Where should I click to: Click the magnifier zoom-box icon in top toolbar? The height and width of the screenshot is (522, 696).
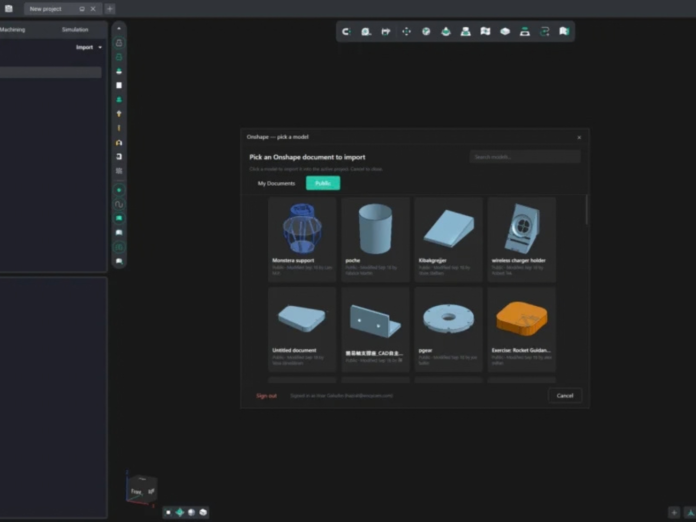pyautogui.click(x=366, y=32)
